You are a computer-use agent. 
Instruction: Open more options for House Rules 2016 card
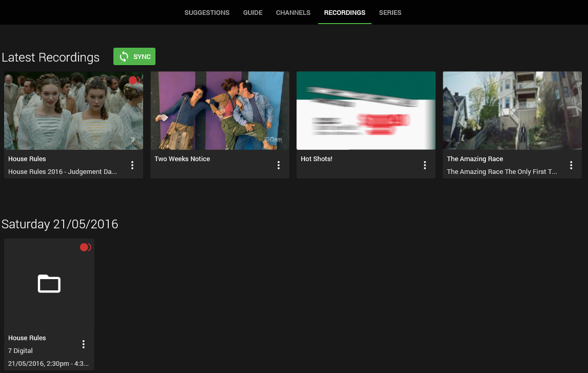pos(132,165)
